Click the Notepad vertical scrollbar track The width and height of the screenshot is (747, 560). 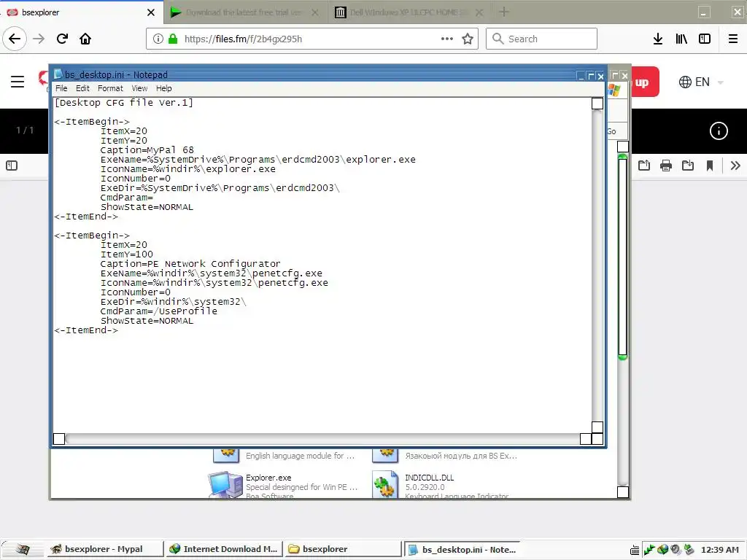click(597, 265)
